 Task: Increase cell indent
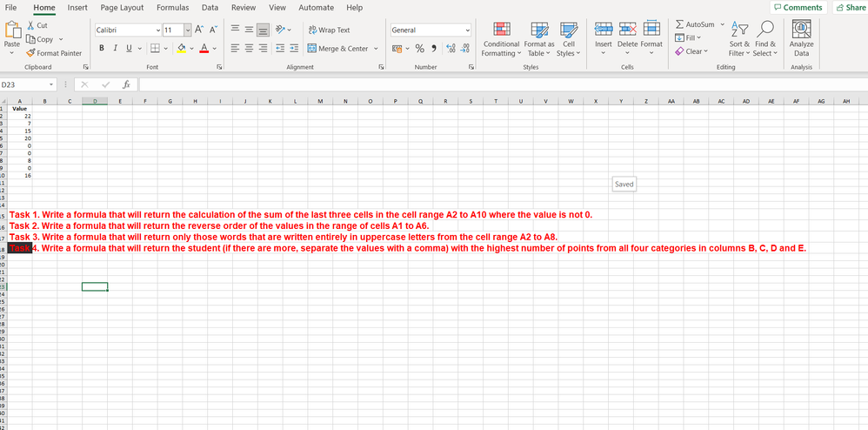(x=293, y=49)
